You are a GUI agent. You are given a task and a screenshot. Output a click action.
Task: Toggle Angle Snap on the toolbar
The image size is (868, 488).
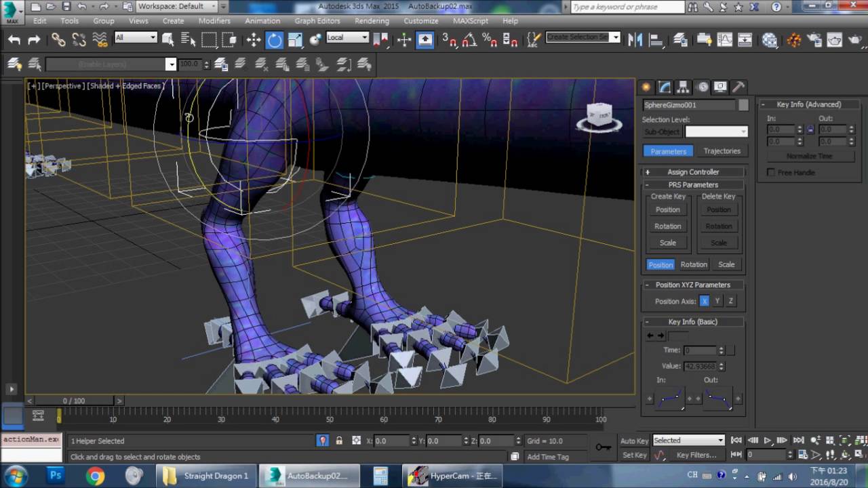[469, 40]
